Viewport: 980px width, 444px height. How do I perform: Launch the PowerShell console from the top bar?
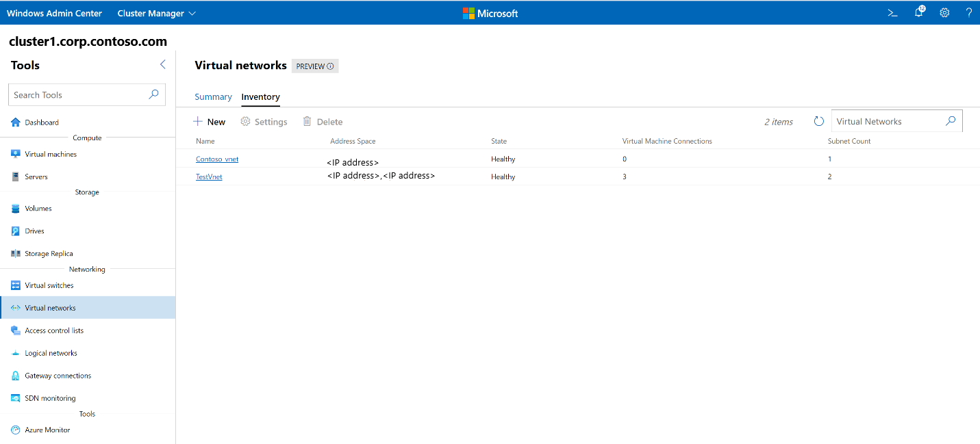pyautogui.click(x=892, y=12)
